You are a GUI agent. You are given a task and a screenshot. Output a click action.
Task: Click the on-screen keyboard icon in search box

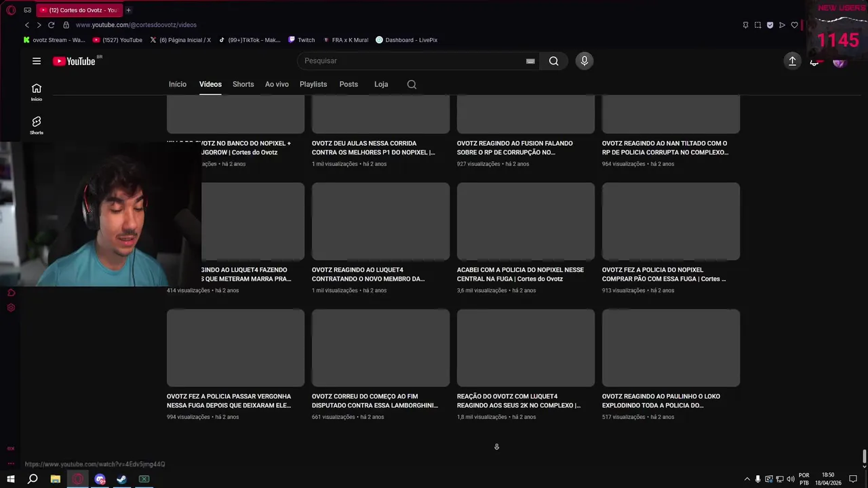pos(530,61)
